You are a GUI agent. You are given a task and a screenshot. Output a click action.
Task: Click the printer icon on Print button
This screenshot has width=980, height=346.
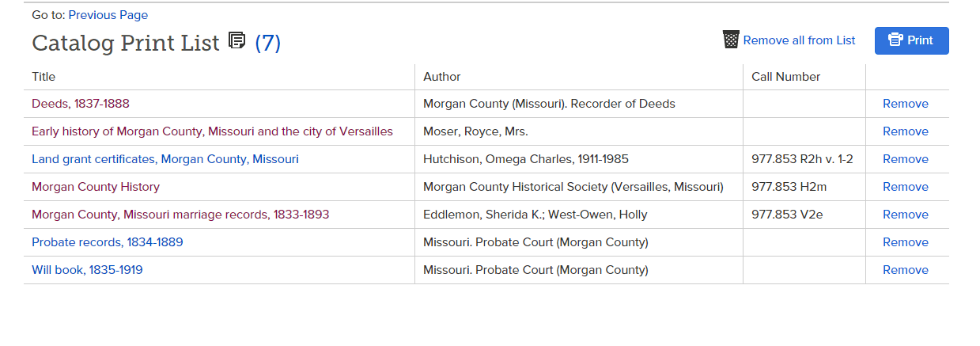tap(895, 40)
